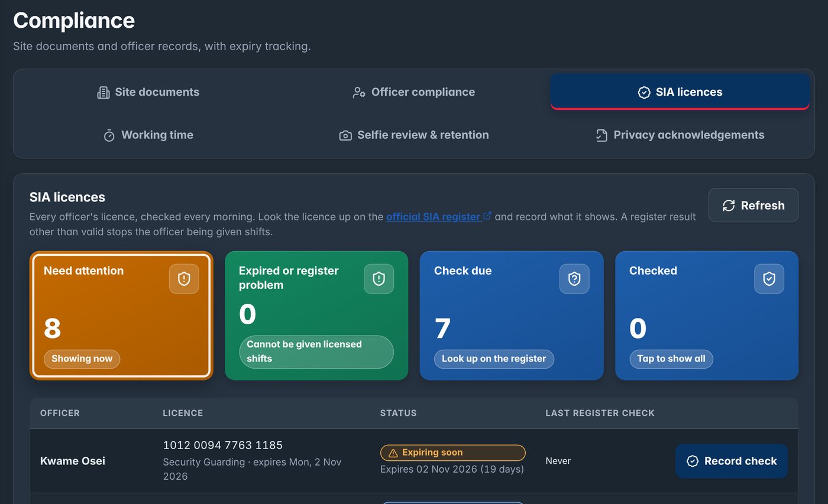Viewport: 828px width, 504px height.
Task: Open the Site documents tab
Action: 148,92
